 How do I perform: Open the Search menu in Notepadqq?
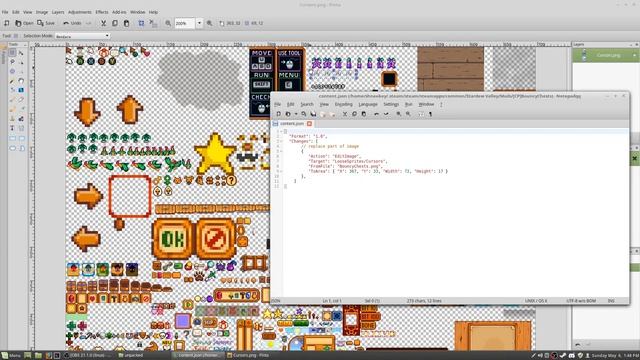(x=307, y=104)
